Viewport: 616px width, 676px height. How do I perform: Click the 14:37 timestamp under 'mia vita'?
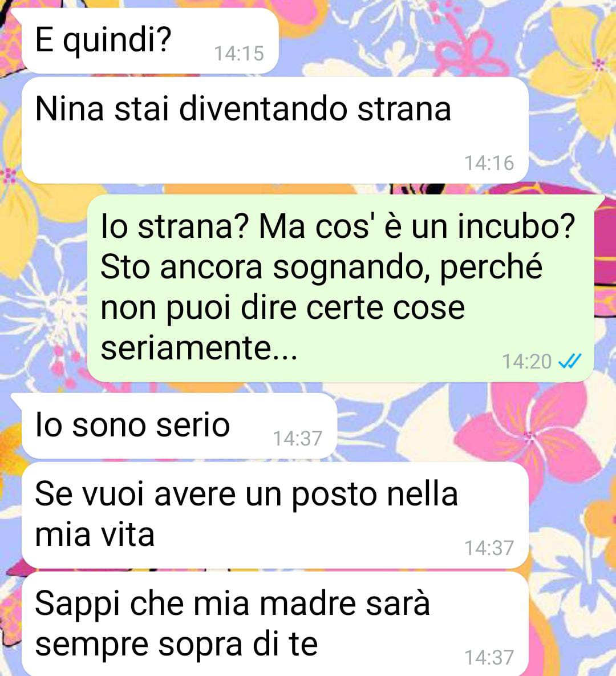pyautogui.click(x=489, y=548)
